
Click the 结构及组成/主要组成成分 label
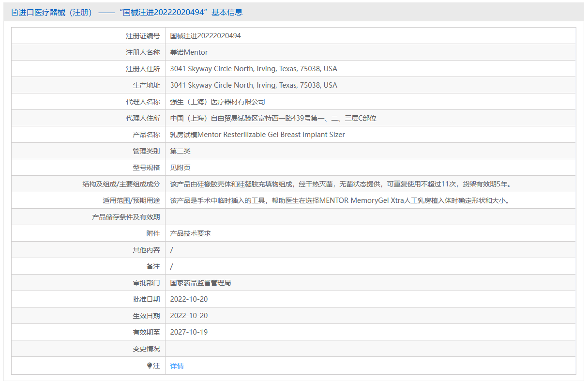121,184
